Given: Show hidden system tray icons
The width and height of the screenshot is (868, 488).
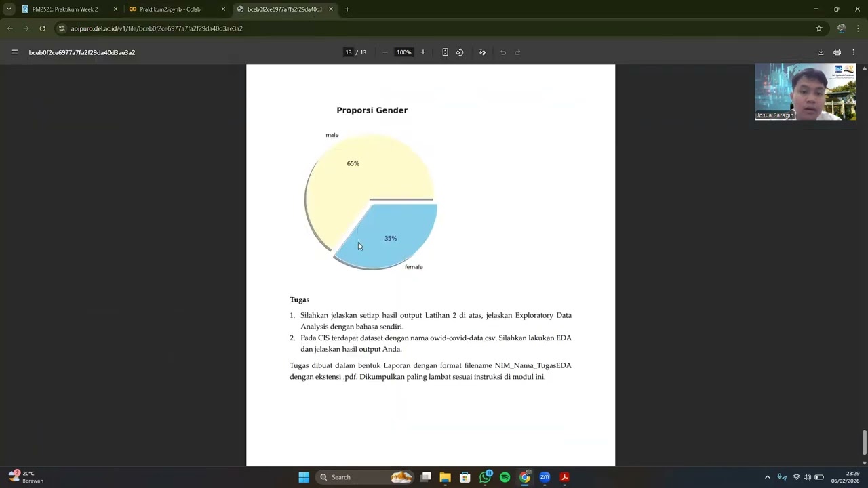Looking at the screenshot, I should pyautogui.click(x=768, y=477).
